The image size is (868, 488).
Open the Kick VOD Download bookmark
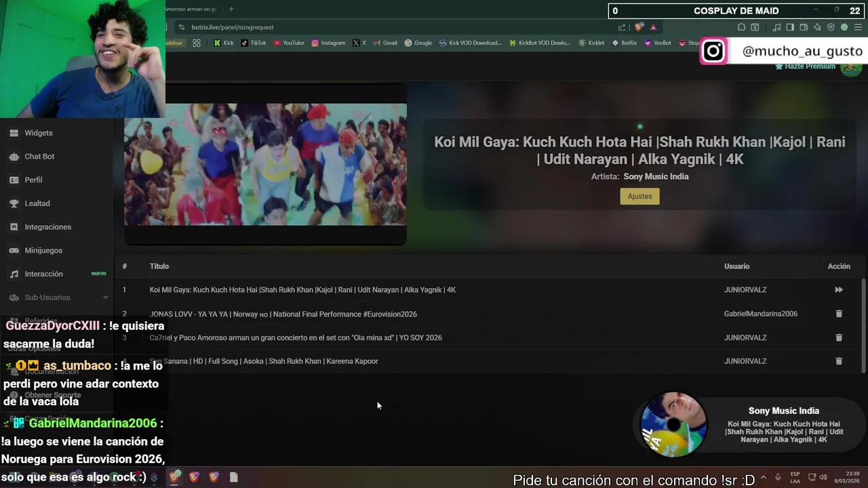[x=471, y=43]
